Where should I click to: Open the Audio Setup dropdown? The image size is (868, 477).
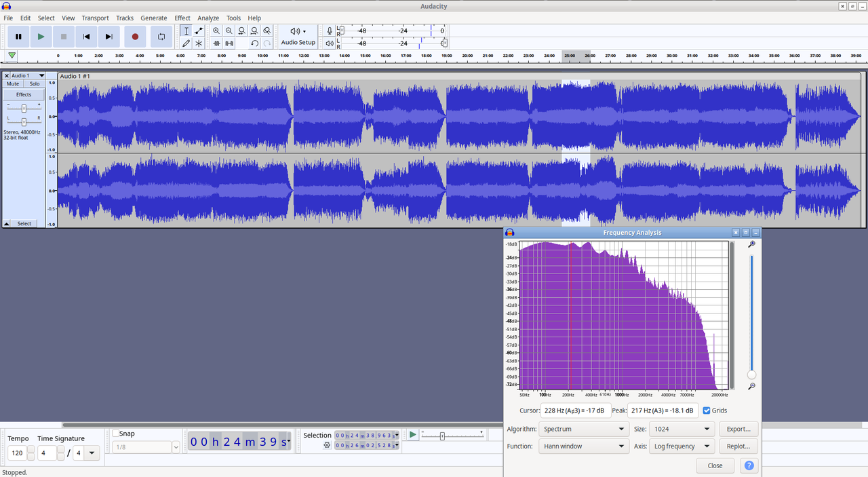point(298,37)
